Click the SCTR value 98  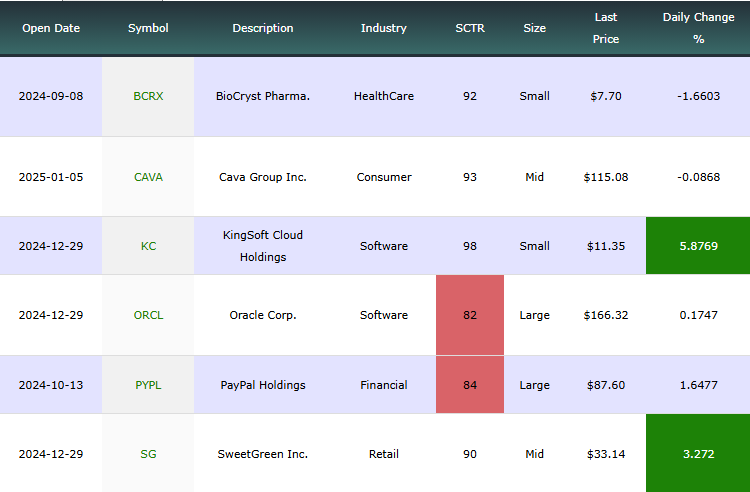pos(470,246)
